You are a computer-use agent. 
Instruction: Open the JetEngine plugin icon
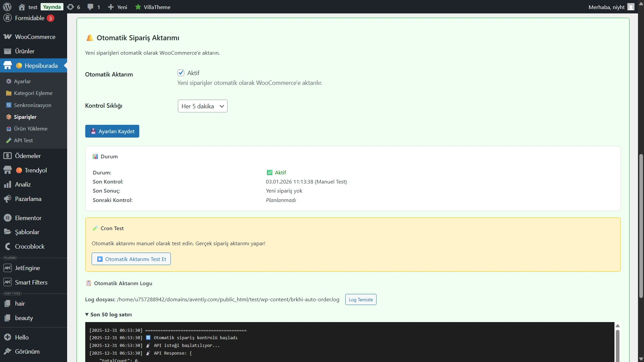(x=7, y=268)
